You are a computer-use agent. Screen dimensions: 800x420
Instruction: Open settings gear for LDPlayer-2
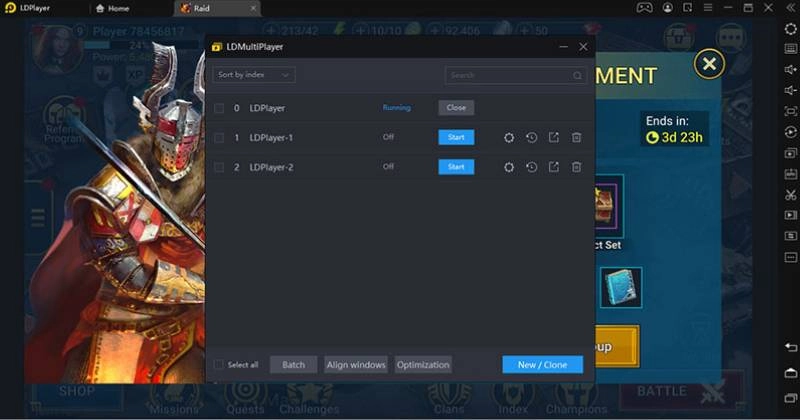click(509, 167)
